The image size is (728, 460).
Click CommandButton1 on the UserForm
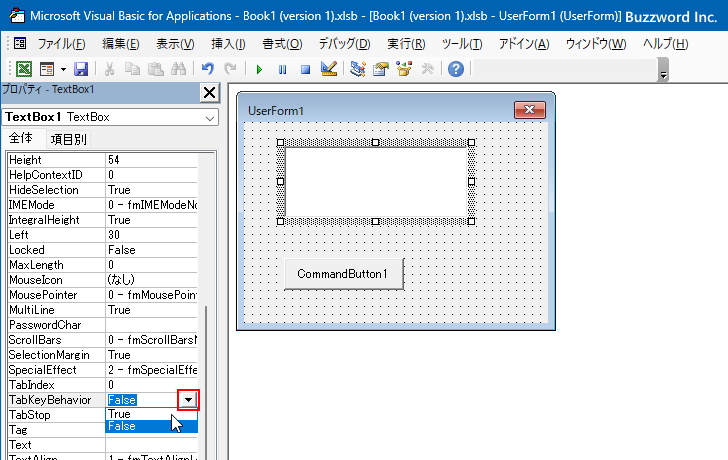click(344, 274)
